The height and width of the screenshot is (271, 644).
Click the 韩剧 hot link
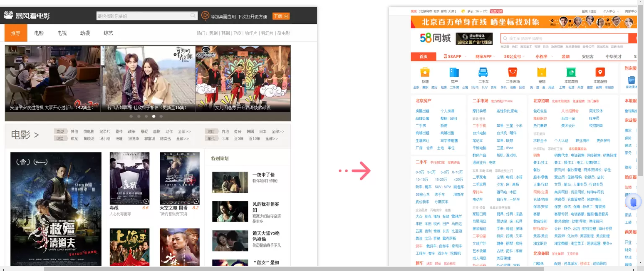[x=225, y=33]
